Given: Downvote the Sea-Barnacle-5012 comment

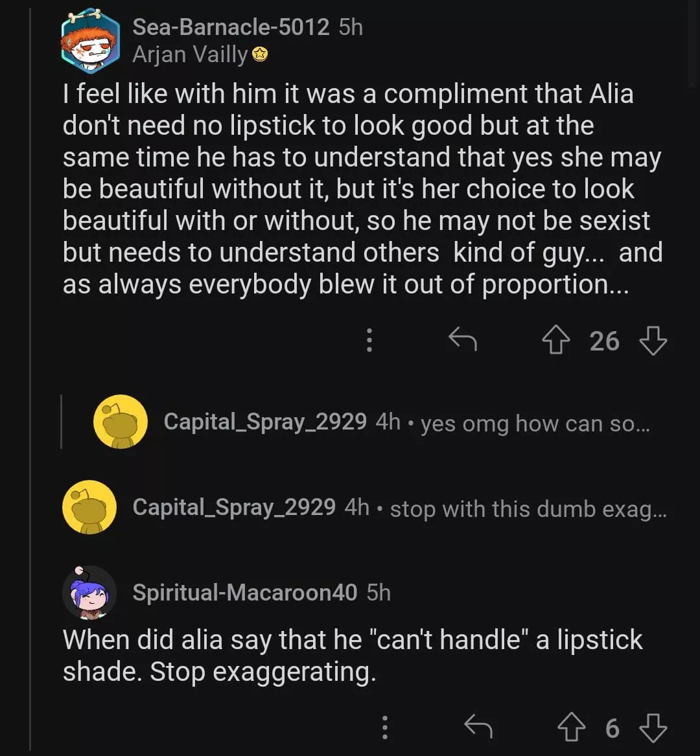Looking at the screenshot, I should pos(653,341).
